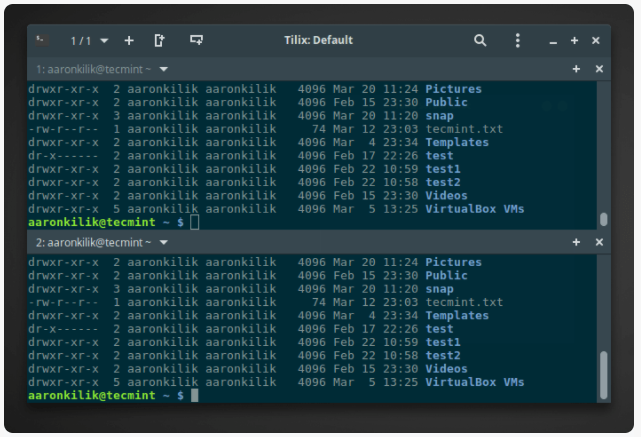Click tecmint.txt file name in terminal 1
This screenshot has width=641, height=437.
464,129
